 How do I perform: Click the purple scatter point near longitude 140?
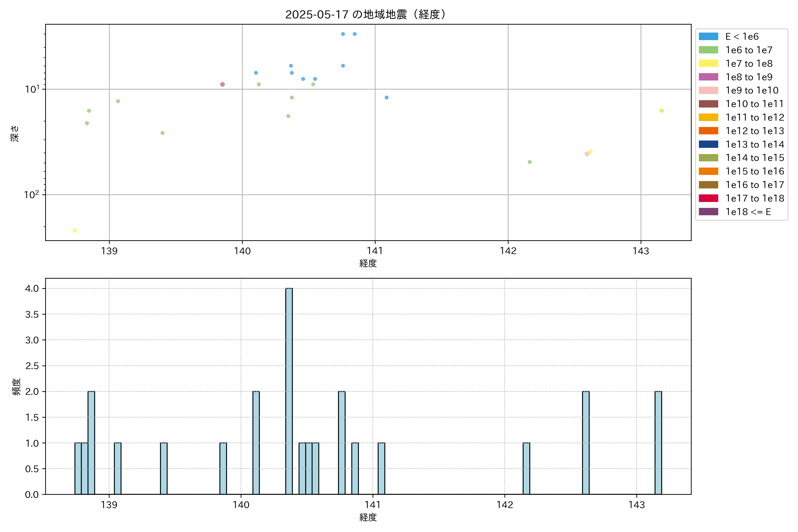(x=223, y=84)
